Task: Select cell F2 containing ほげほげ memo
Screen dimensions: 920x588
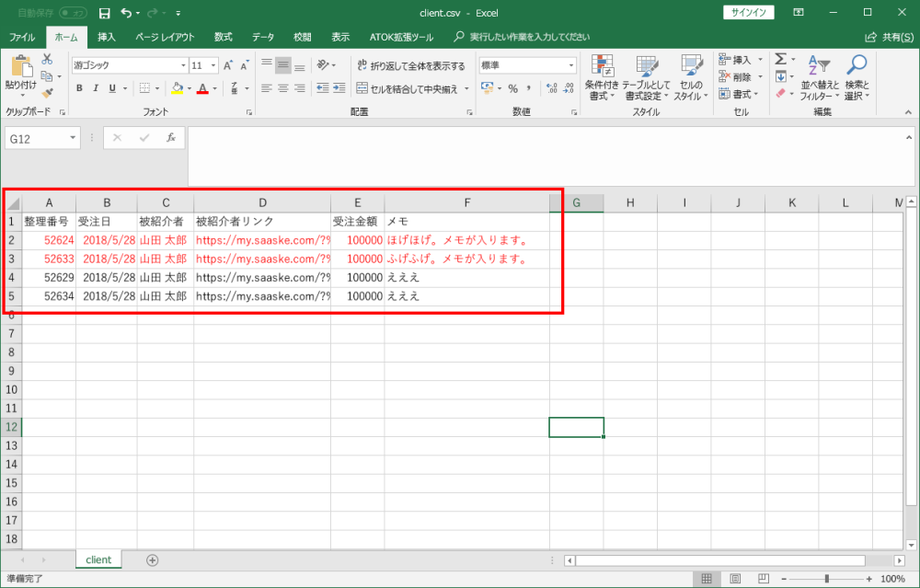Action: [466, 240]
